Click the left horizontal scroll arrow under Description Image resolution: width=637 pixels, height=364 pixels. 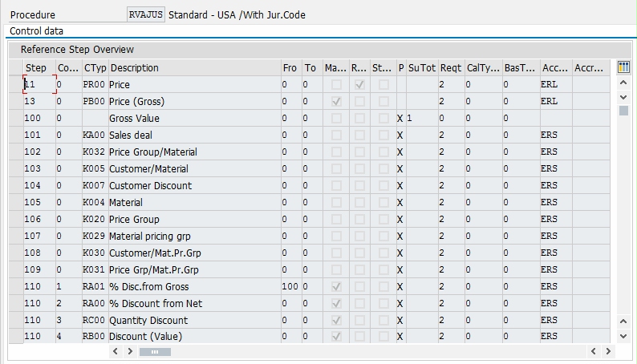click(x=116, y=351)
